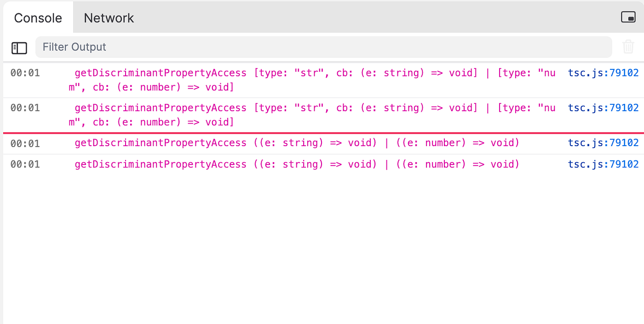
Task: Open tsc.js:79102 link in third log row
Action: pyautogui.click(x=603, y=143)
